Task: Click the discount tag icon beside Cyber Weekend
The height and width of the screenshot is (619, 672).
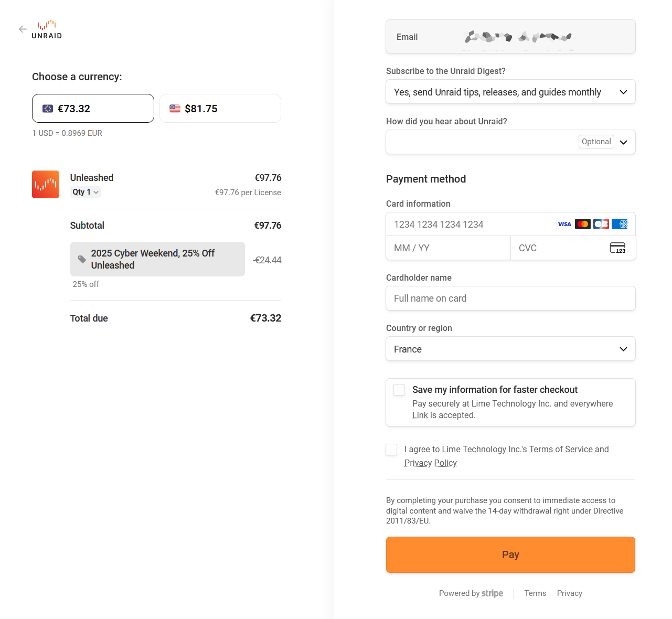Action: click(x=82, y=259)
